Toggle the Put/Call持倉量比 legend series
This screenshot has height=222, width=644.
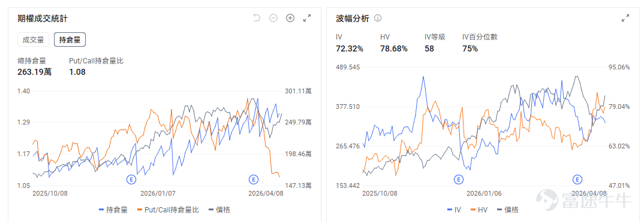pos(168,209)
